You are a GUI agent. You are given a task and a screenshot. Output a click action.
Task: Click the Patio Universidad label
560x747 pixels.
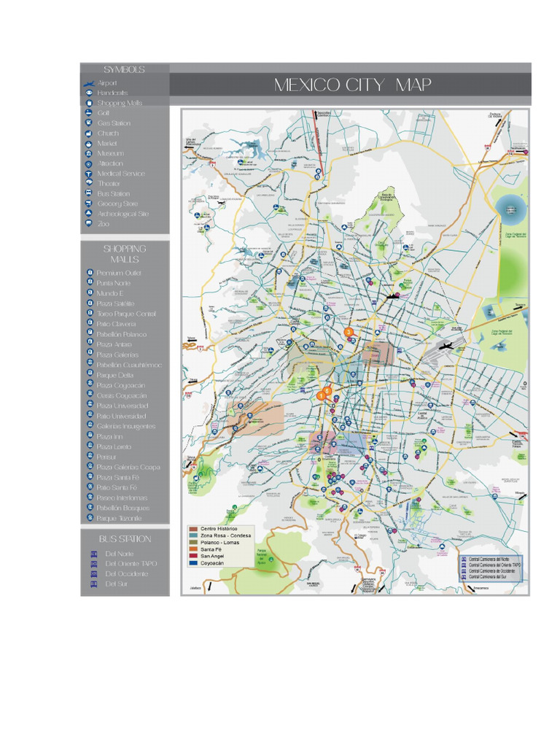[122, 416]
